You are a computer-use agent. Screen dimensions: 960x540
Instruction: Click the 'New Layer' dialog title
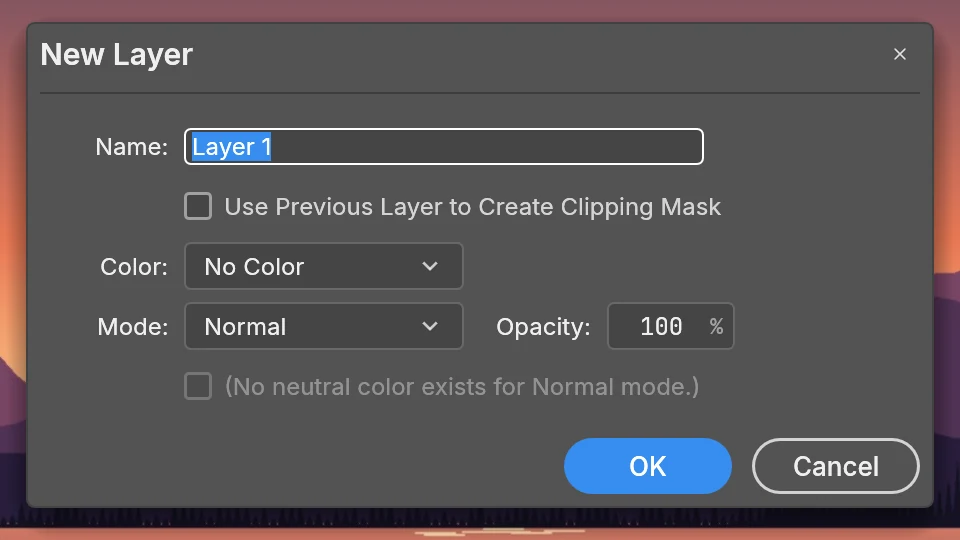[x=116, y=54]
